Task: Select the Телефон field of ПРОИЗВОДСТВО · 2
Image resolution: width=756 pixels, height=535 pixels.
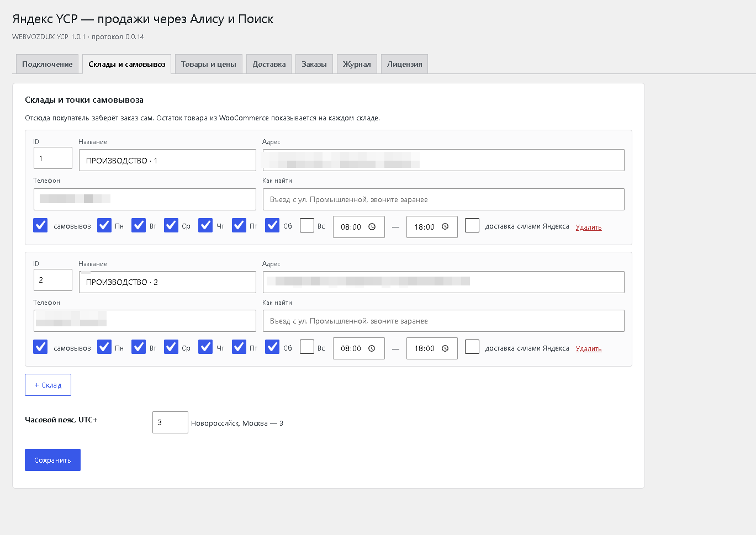Action: tap(145, 321)
